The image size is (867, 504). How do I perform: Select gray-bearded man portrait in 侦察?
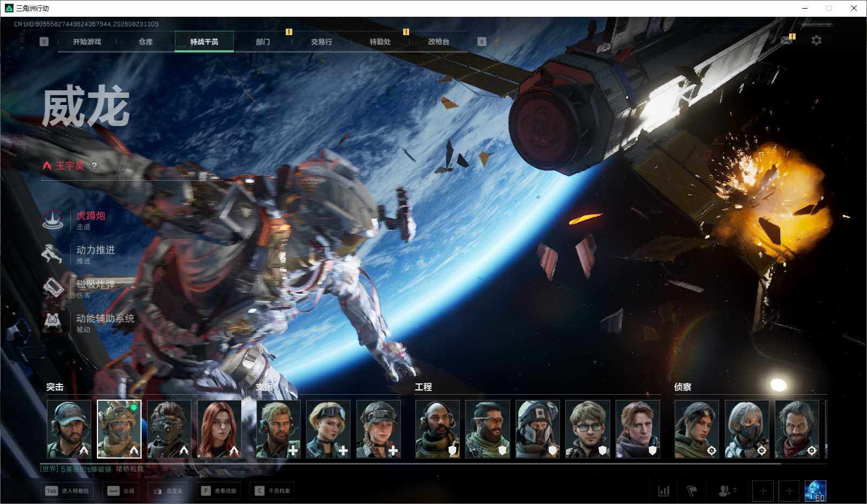797,429
